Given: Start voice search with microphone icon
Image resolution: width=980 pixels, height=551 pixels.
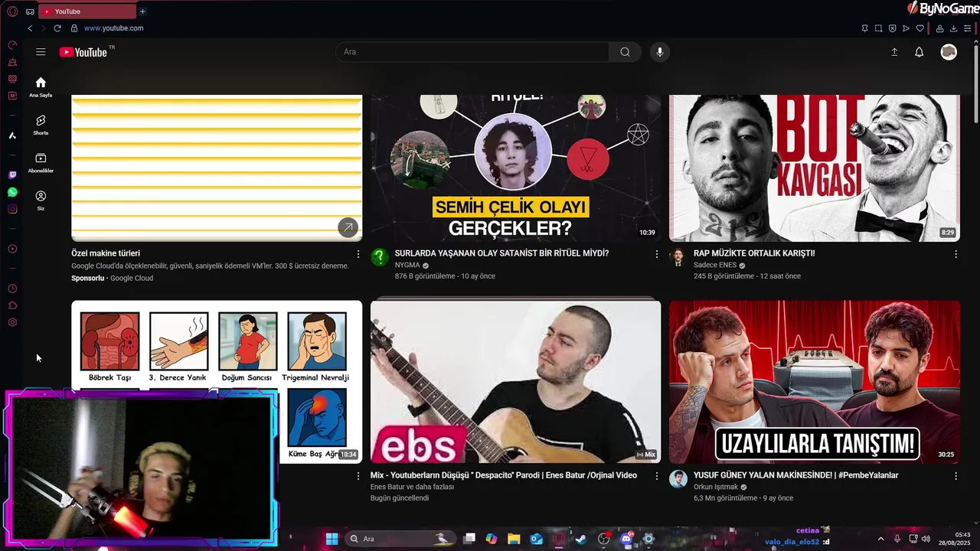Looking at the screenshot, I should click(x=660, y=52).
